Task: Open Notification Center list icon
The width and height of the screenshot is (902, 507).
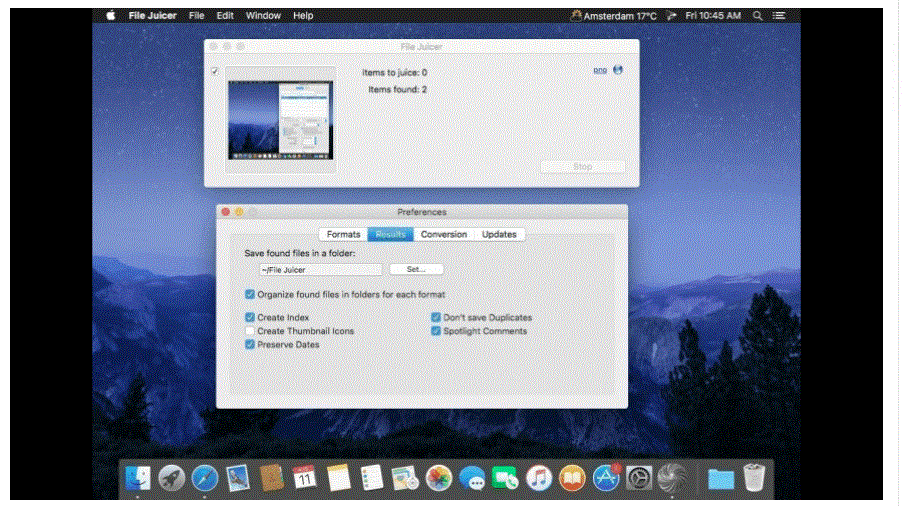Action: [x=779, y=16]
